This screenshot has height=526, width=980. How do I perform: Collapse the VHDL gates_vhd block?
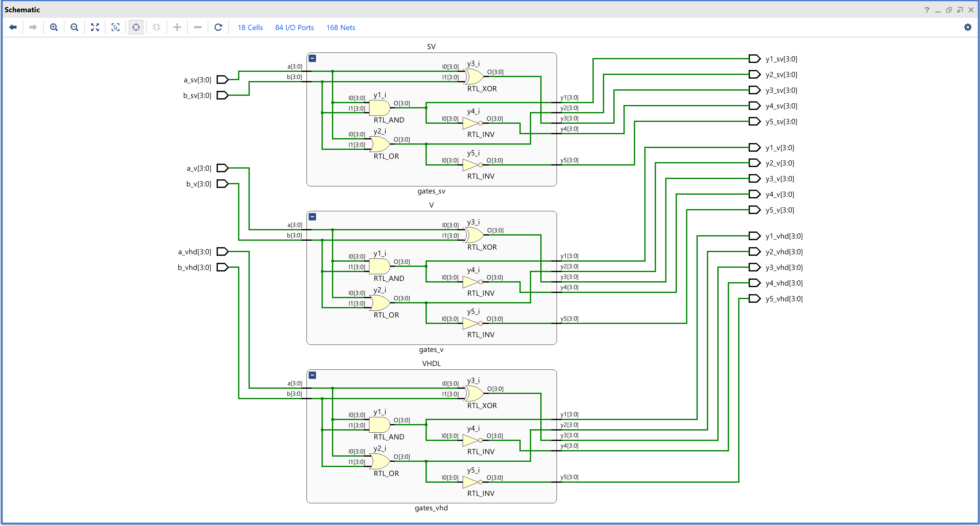pos(312,375)
